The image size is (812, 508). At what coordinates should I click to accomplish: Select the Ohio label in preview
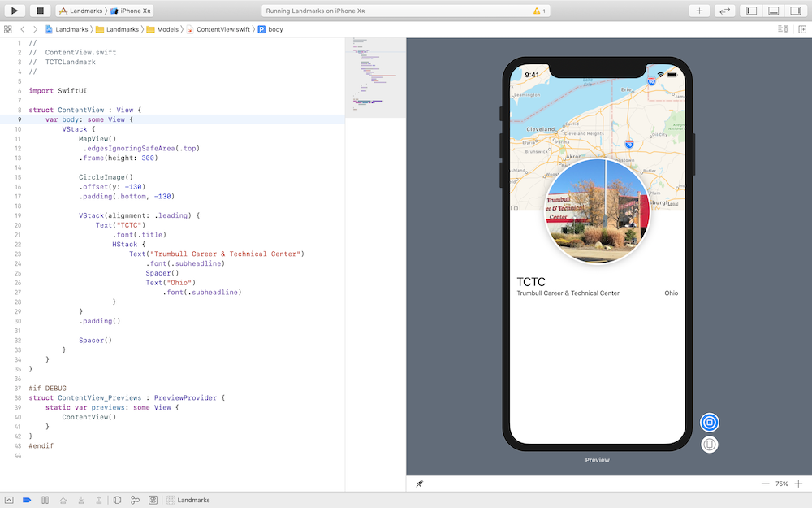(672, 293)
